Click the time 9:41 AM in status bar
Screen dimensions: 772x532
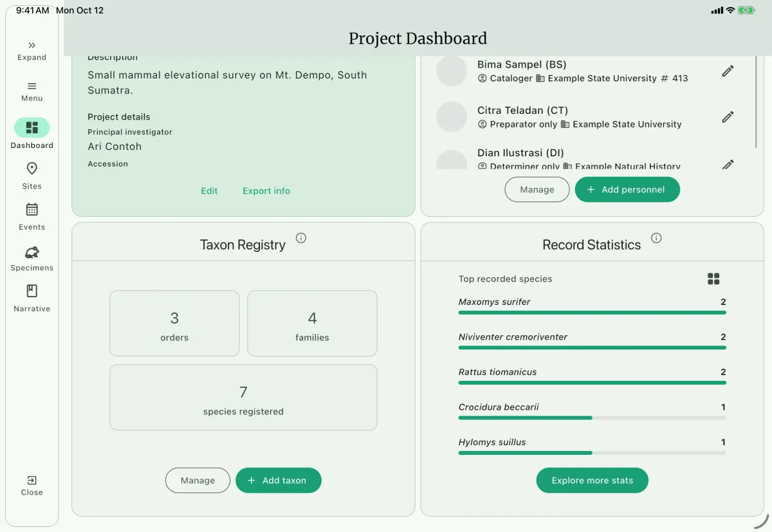point(32,10)
